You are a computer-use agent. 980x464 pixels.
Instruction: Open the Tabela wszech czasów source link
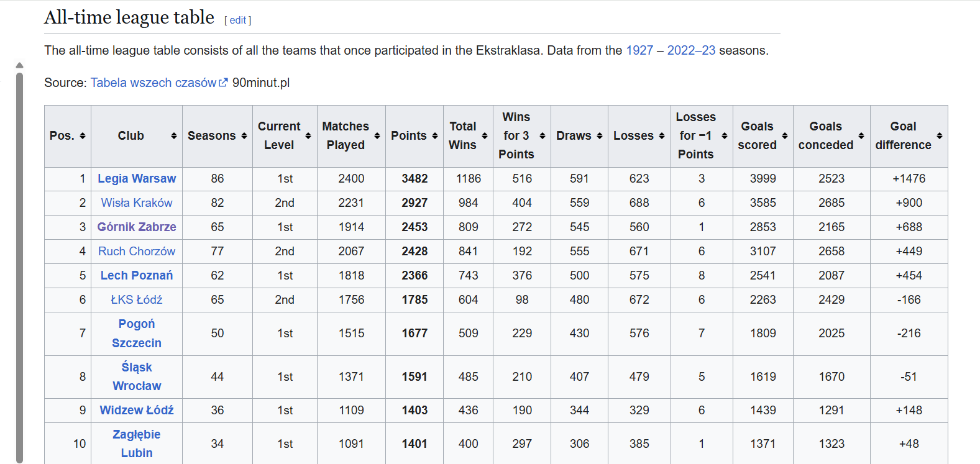pyautogui.click(x=153, y=83)
